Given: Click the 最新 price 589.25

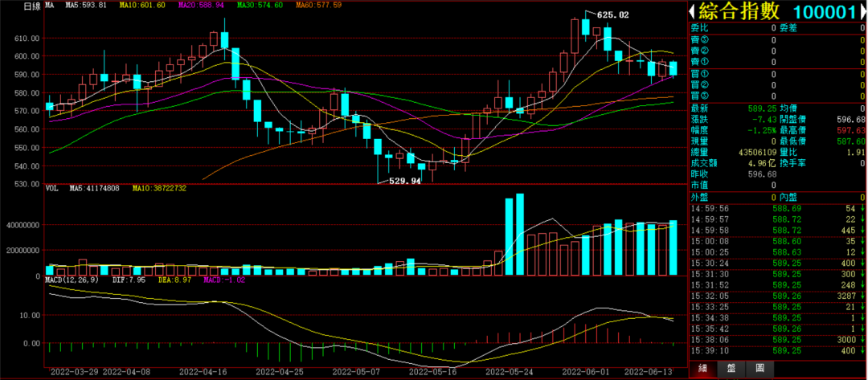Looking at the screenshot, I should (x=763, y=108).
